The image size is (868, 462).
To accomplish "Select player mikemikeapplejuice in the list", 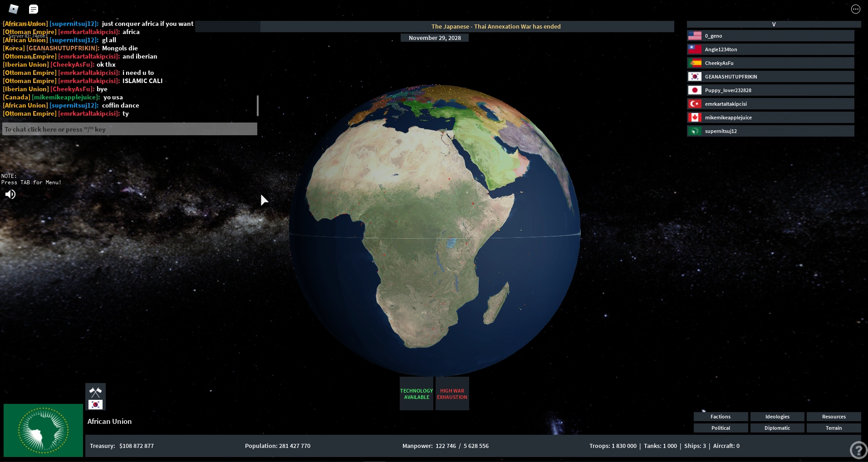I will pos(770,117).
